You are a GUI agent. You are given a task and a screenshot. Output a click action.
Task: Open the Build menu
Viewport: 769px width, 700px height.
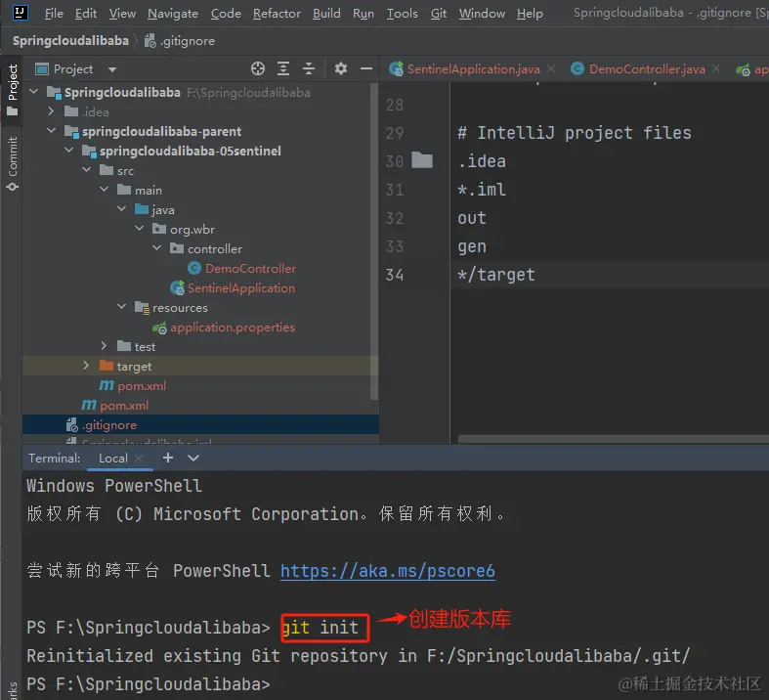click(x=326, y=14)
